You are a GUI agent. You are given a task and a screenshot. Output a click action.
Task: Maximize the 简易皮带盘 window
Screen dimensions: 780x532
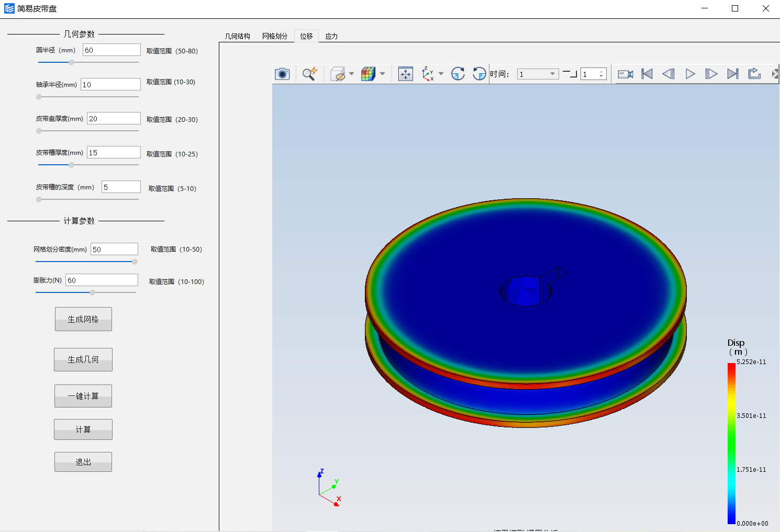point(735,8)
